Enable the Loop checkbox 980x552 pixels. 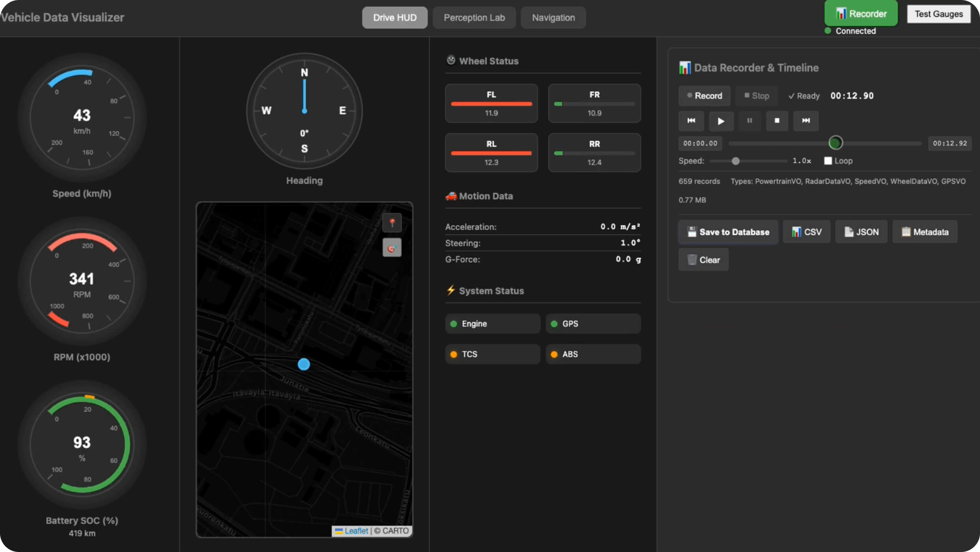pos(828,161)
